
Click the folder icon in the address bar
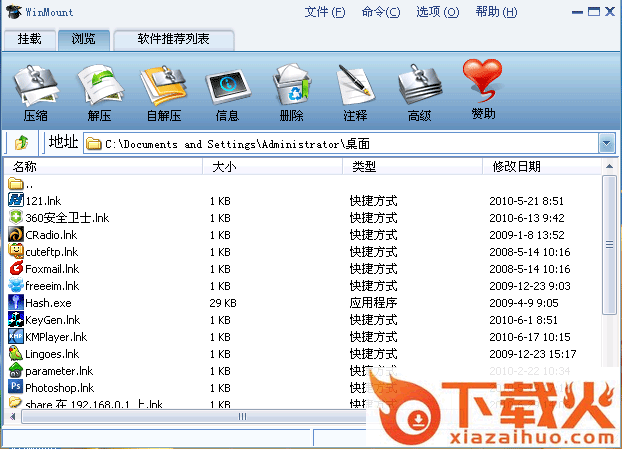[x=94, y=144]
